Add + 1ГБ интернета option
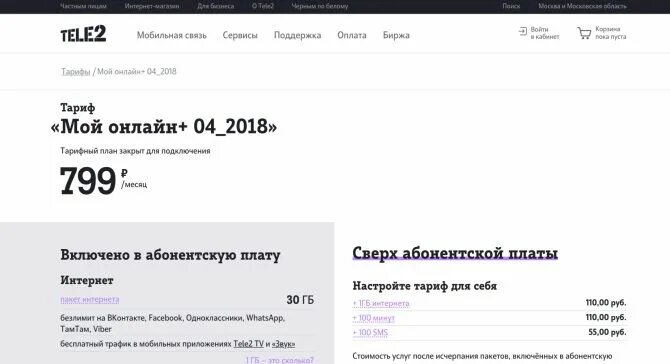 point(381,303)
